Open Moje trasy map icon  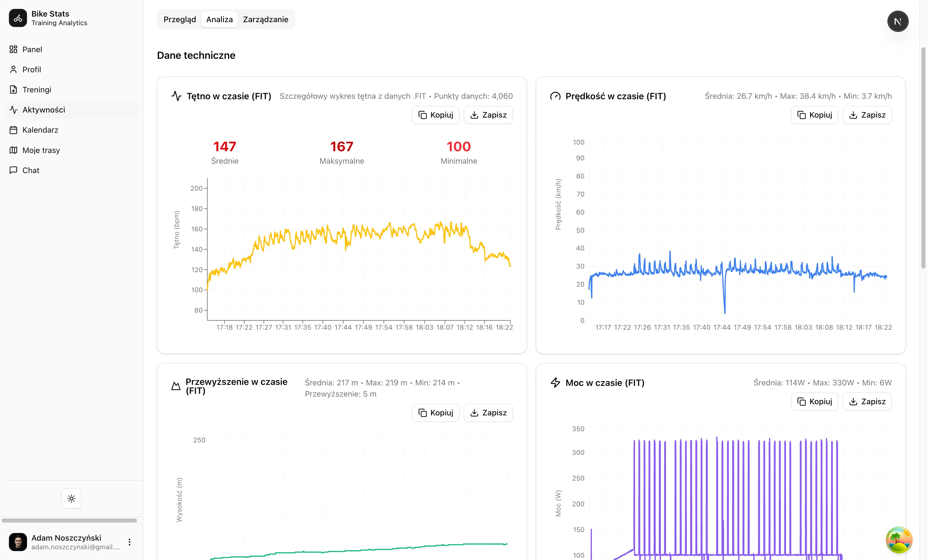tap(13, 150)
